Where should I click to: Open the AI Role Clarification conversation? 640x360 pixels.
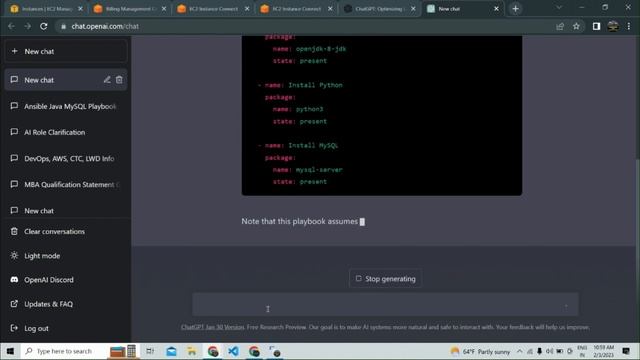[65, 132]
